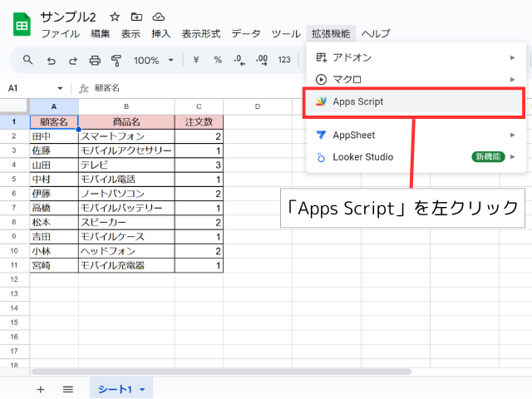This screenshot has height=399, width=532.
Task: Expand the マクロ submenu arrow
Action: point(512,80)
